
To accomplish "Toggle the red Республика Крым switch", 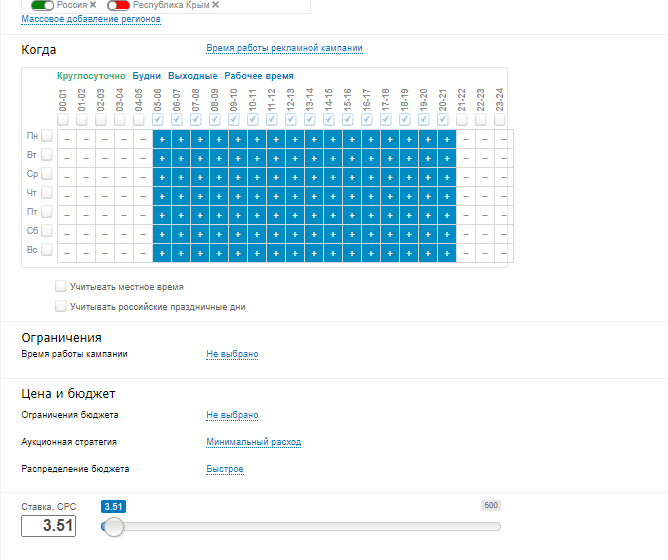I will point(118,5).
